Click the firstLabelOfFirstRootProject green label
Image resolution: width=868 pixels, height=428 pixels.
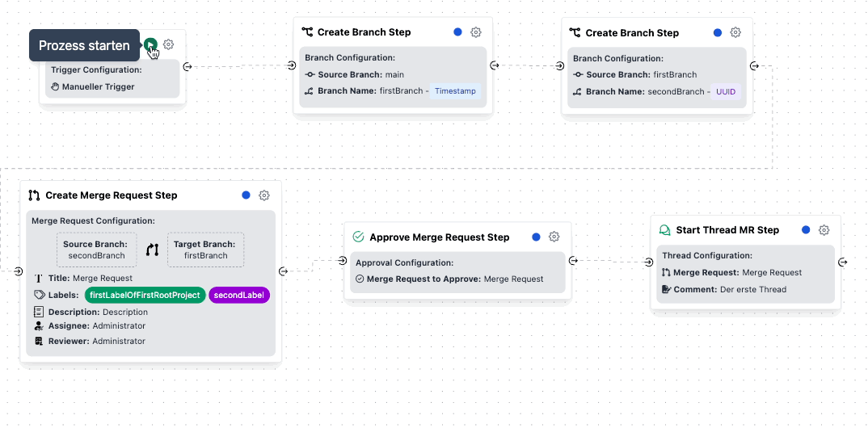point(145,296)
